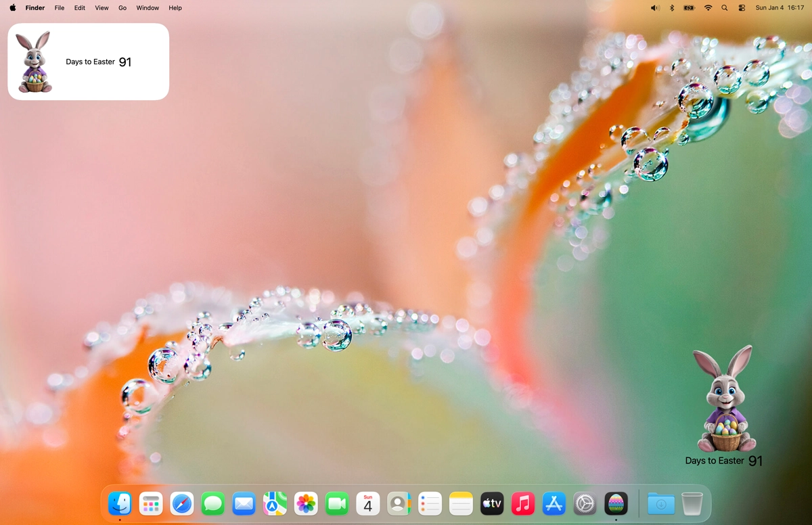Click the wide widget's 'Days to Easter' text

pyautogui.click(x=90, y=62)
